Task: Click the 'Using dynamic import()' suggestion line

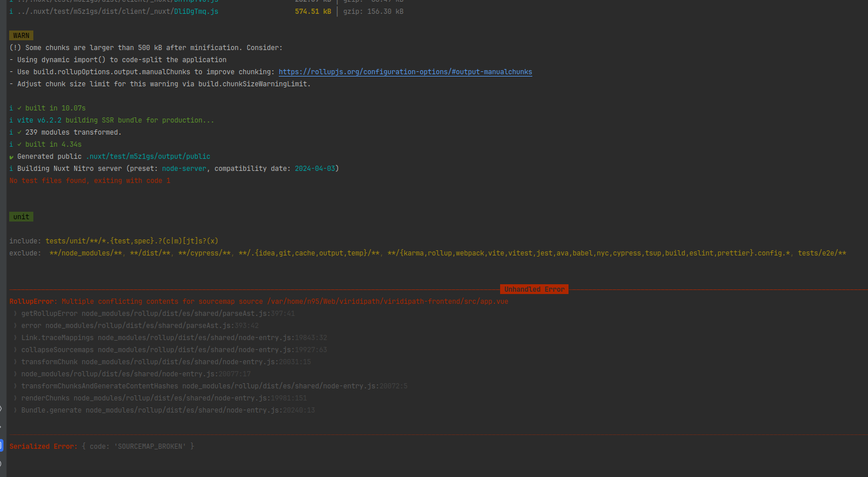Action: (x=118, y=60)
